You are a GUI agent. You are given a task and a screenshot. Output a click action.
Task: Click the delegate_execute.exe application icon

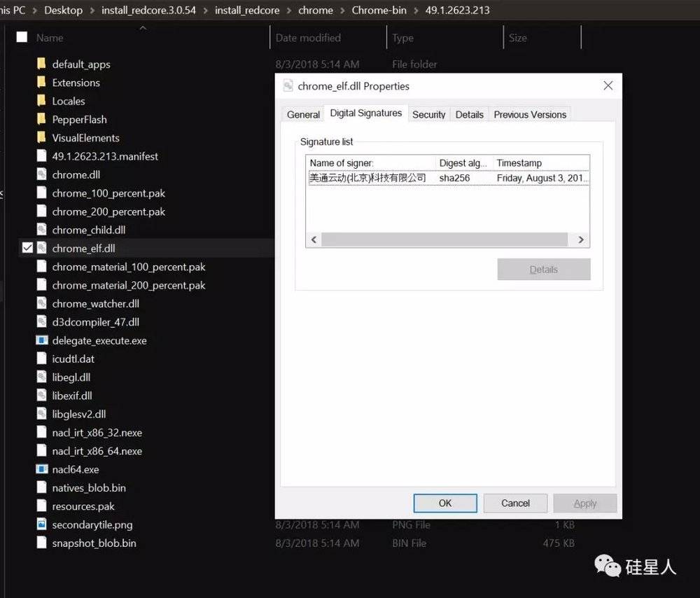point(41,340)
